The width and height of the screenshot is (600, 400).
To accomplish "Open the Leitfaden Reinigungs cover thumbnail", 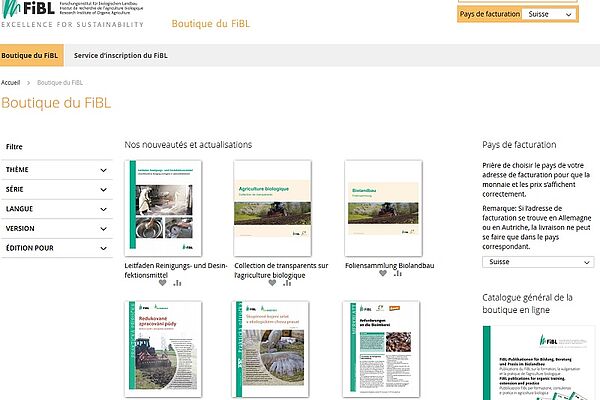I will pyautogui.click(x=163, y=208).
